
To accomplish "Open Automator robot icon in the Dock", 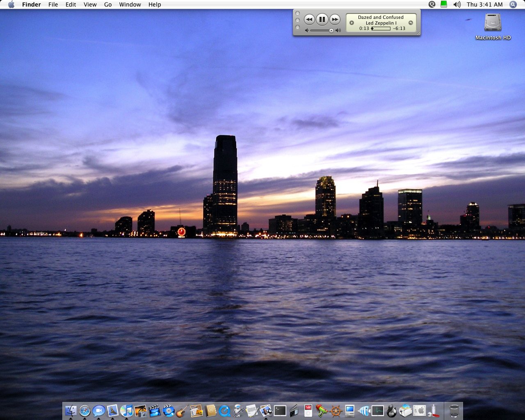I will [x=238, y=411].
